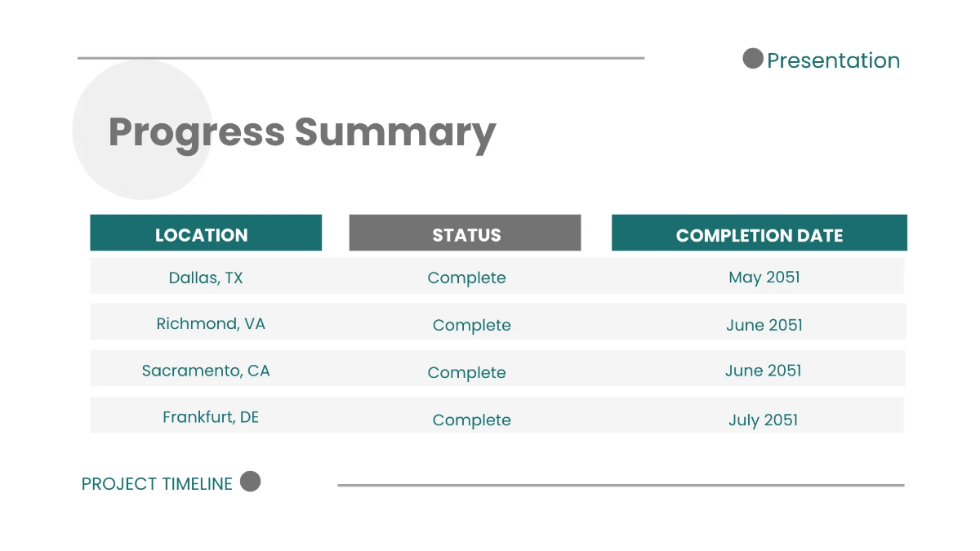Select Complete status in the Dallas row
This screenshot has width=980, height=551.
[466, 278]
